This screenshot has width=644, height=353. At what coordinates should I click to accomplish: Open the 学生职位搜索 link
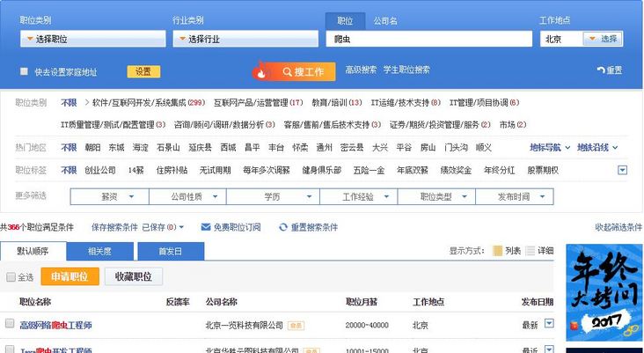point(406,70)
